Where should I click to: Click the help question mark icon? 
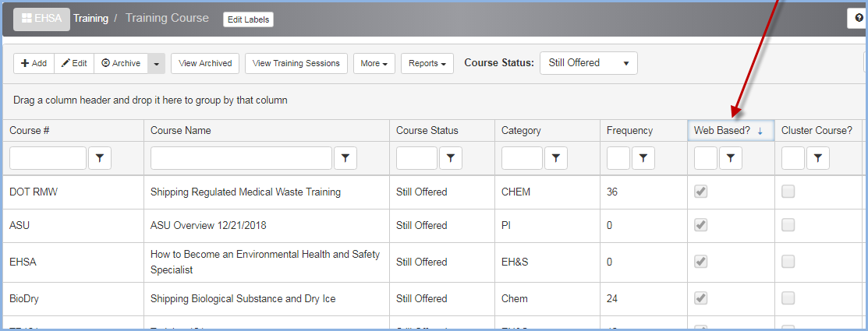(859, 18)
